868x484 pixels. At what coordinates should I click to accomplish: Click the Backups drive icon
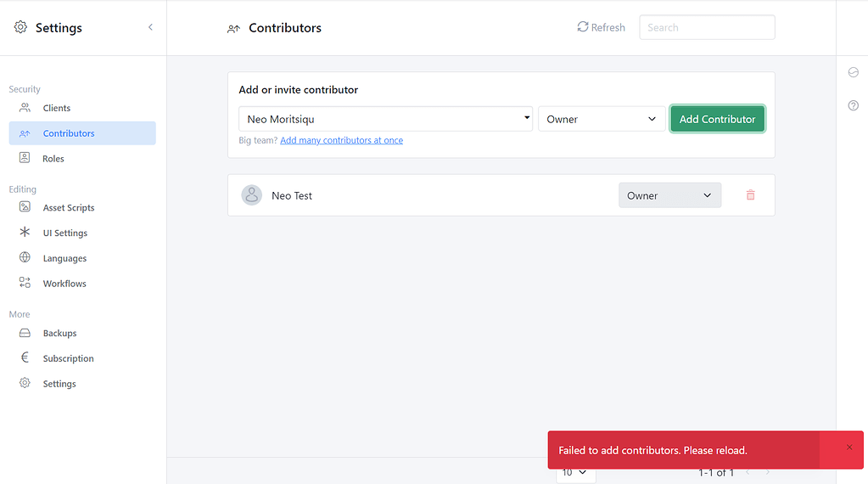[x=25, y=333]
